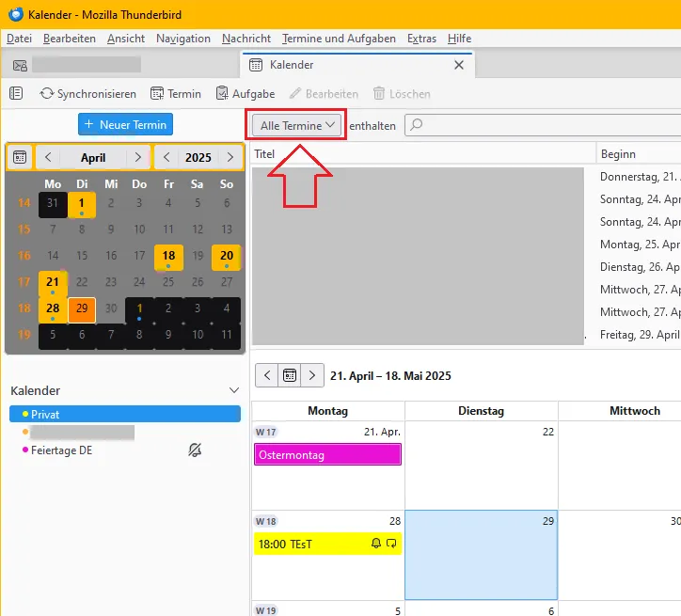The height and width of the screenshot is (616, 681).
Task: Click the mail tab icon
Action: click(20, 65)
